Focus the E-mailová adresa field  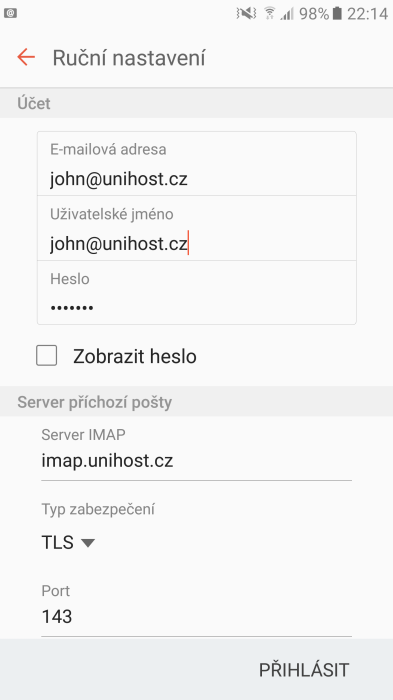(196, 164)
